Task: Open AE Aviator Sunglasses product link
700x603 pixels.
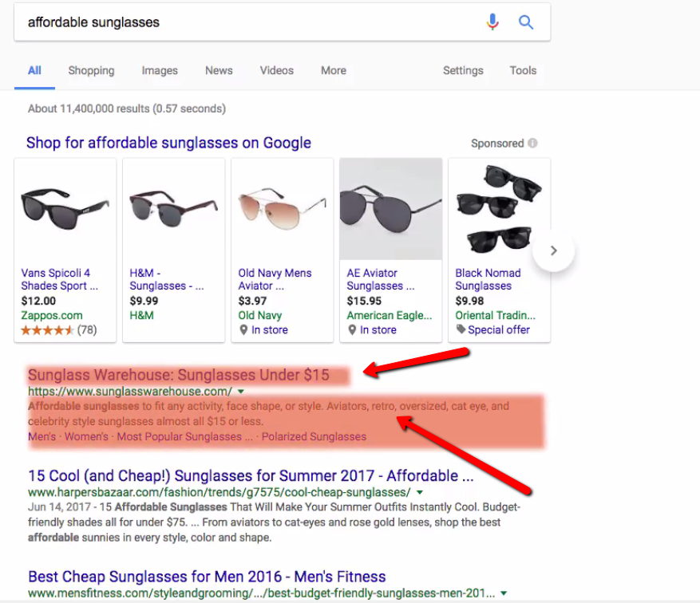Action: pyautogui.click(x=381, y=279)
